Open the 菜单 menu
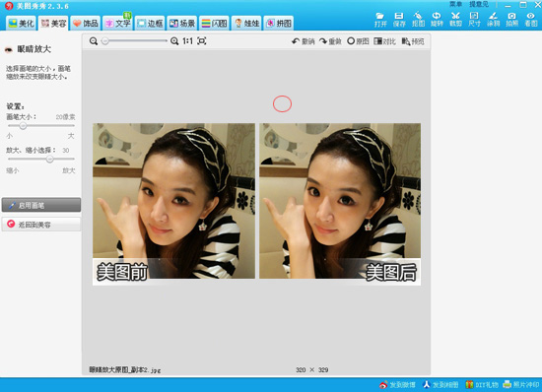 coord(455,4)
